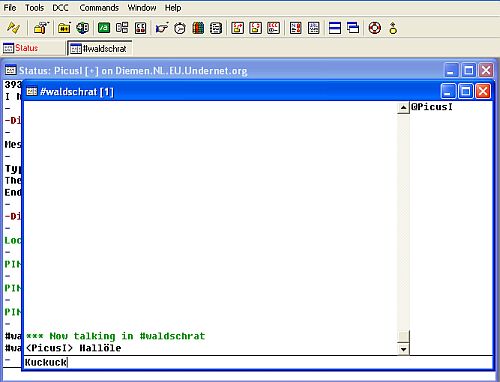Open mIRC Options hammer icon
The height and width of the screenshot is (382, 500).
pos(41,28)
